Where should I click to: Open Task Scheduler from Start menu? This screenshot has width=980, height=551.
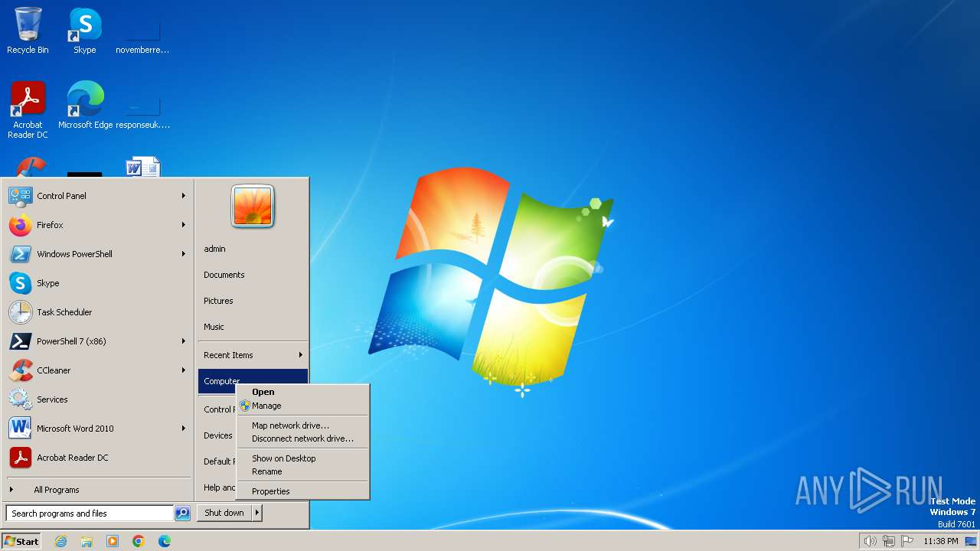97,312
